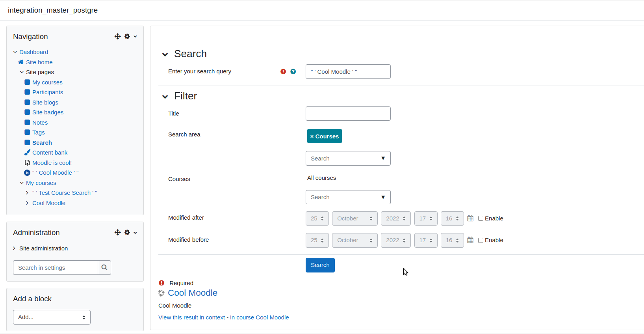Collapse the Search section chevron
The height and width of the screenshot is (334, 644).
tap(165, 54)
